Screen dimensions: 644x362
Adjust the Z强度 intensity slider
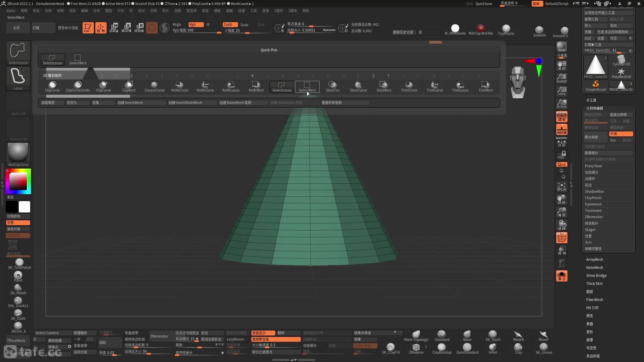[248, 31]
